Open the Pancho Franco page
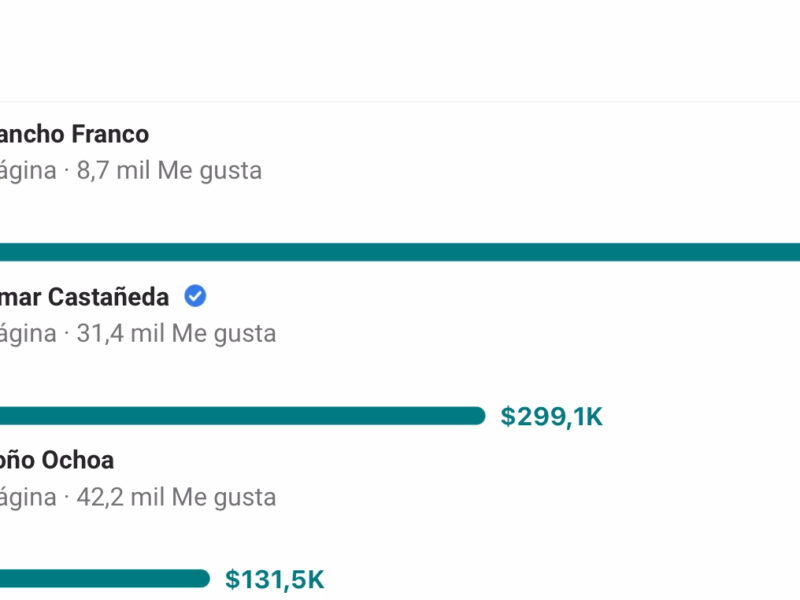The image size is (800, 600). [x=73, y=134]
